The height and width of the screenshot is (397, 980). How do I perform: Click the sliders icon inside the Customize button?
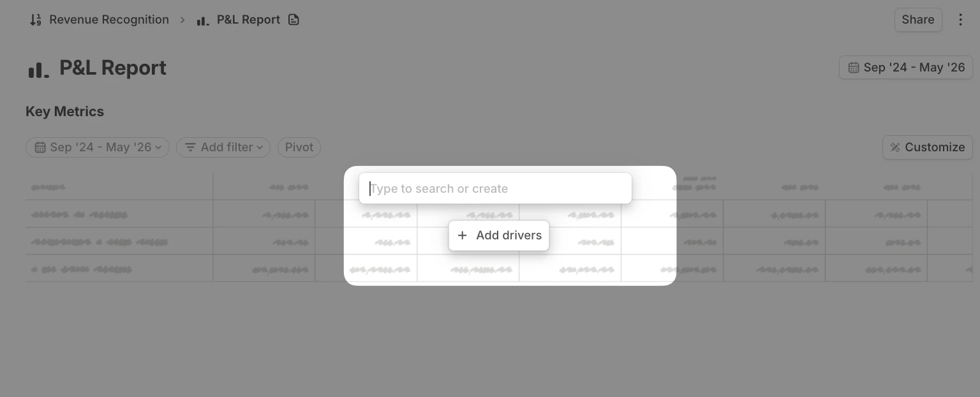click(x=896, y=147)
